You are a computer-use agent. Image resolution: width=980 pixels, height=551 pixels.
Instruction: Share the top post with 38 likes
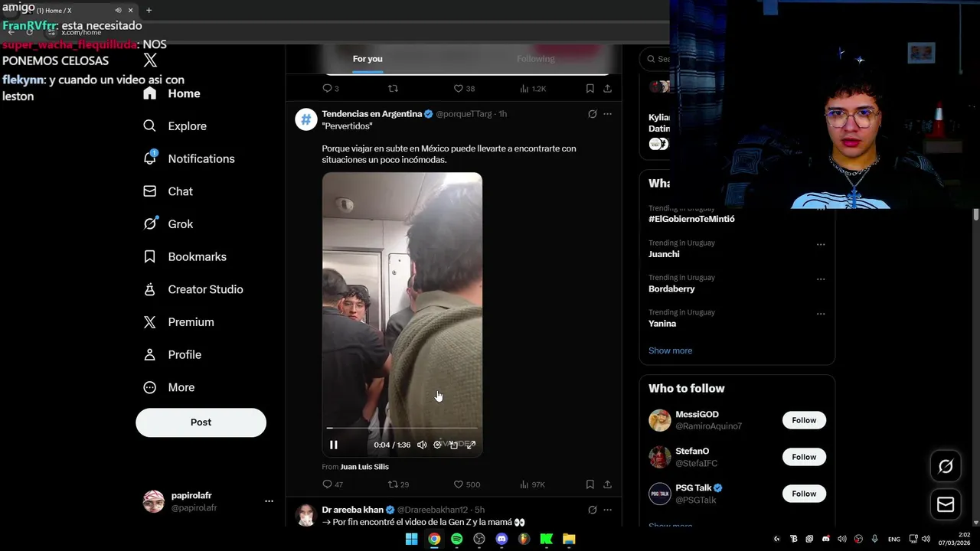(607, 89)
